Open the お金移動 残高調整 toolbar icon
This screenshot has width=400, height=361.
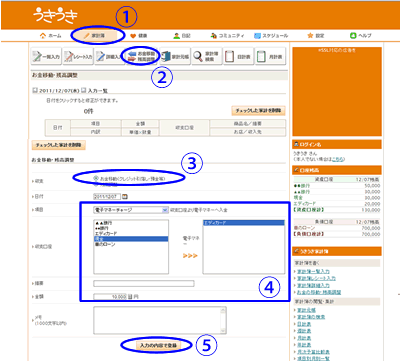[x=141, y=57]
